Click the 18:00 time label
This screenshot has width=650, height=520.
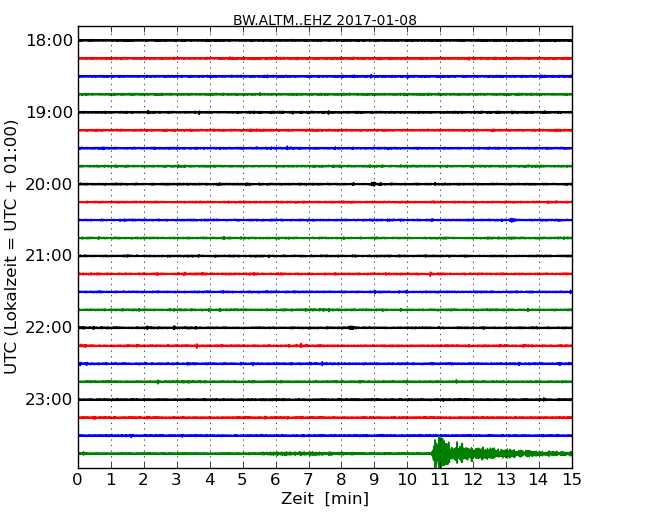click(x=49, y=41)
